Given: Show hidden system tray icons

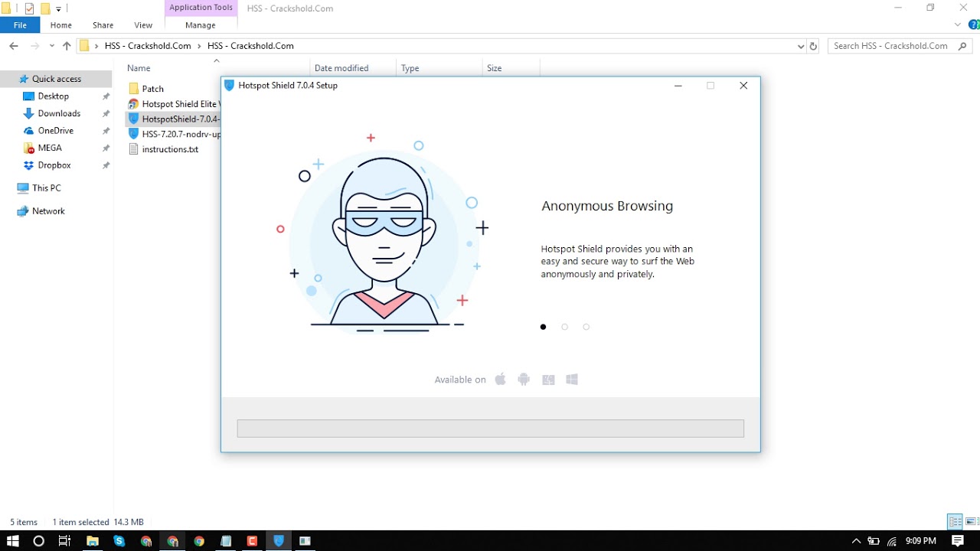Looking at the screenshot, I should tap(856, 541).
